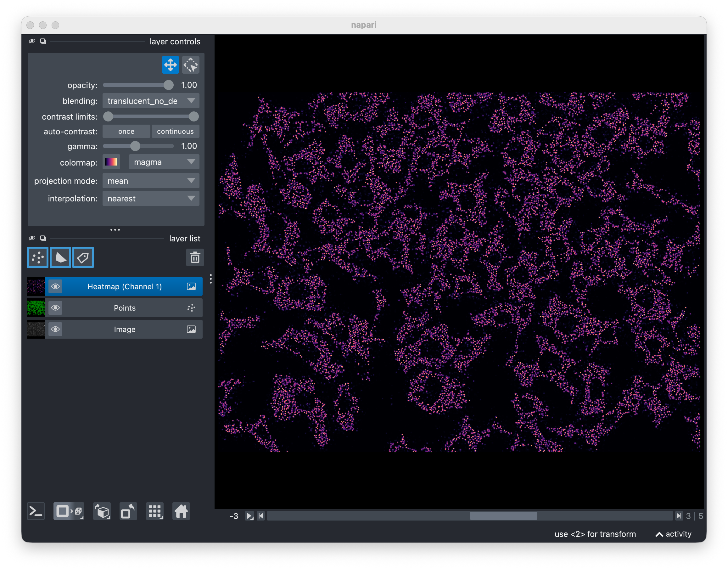Hide the layer controls panel
Screen dimensions: 728x569
coord(32,41)
